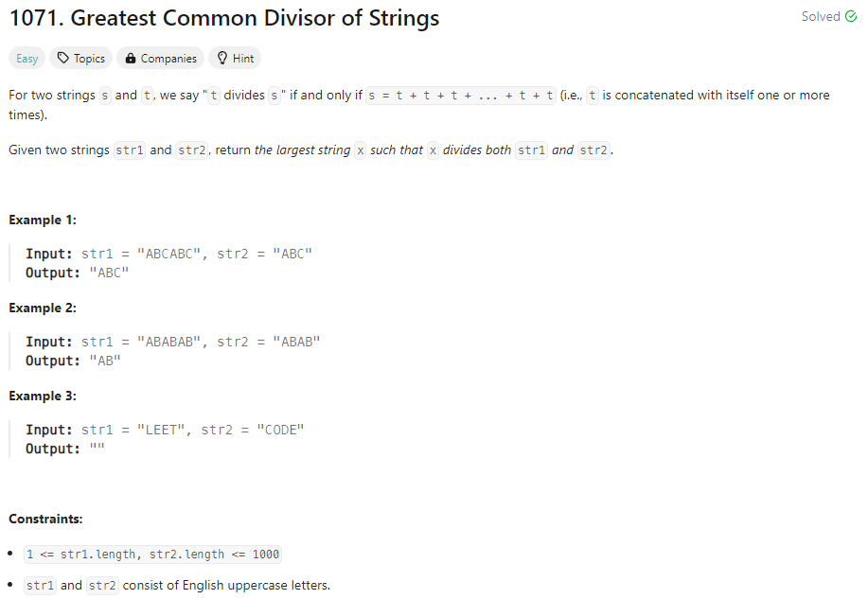Click the "ABCABC" input line in Example 1

(x=168, y=254)
